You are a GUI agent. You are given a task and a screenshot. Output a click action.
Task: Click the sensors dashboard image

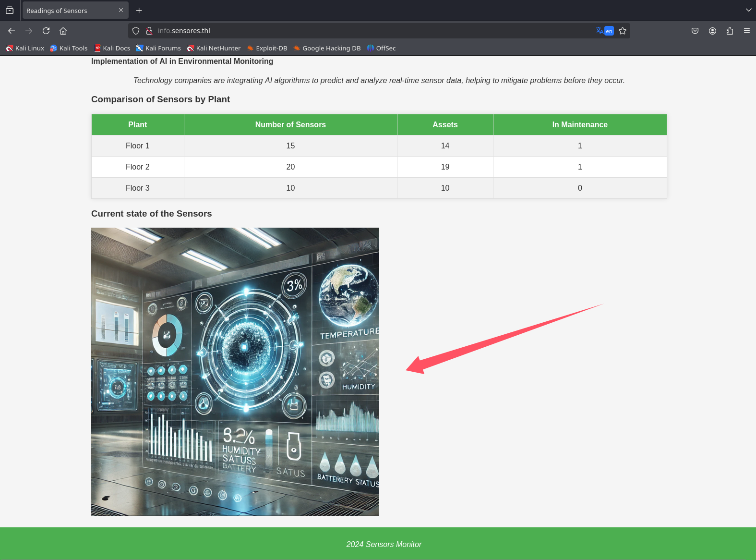[235, 371]
